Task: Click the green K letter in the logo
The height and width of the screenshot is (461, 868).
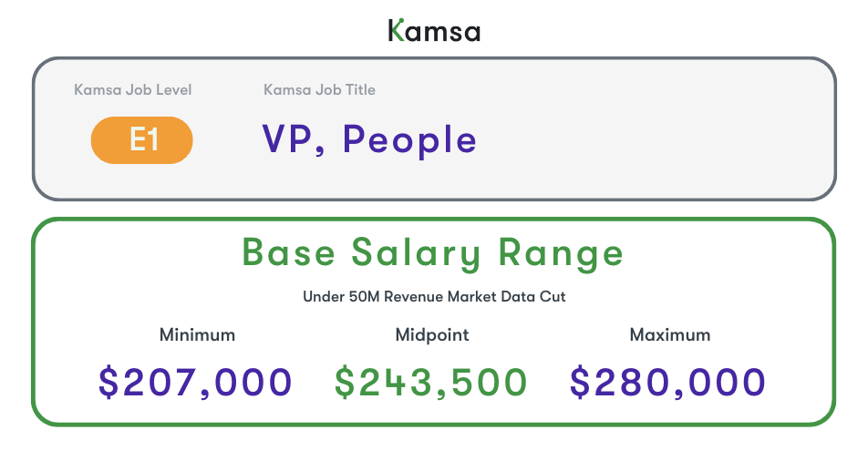Action: click(397, 31)
